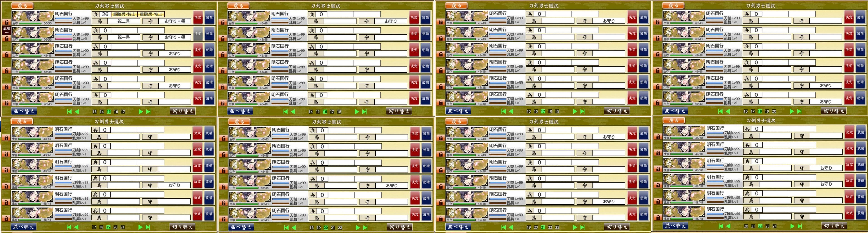Click 戻る back button in page-20 panel
The image size is (868, 233).
(239, 122)
